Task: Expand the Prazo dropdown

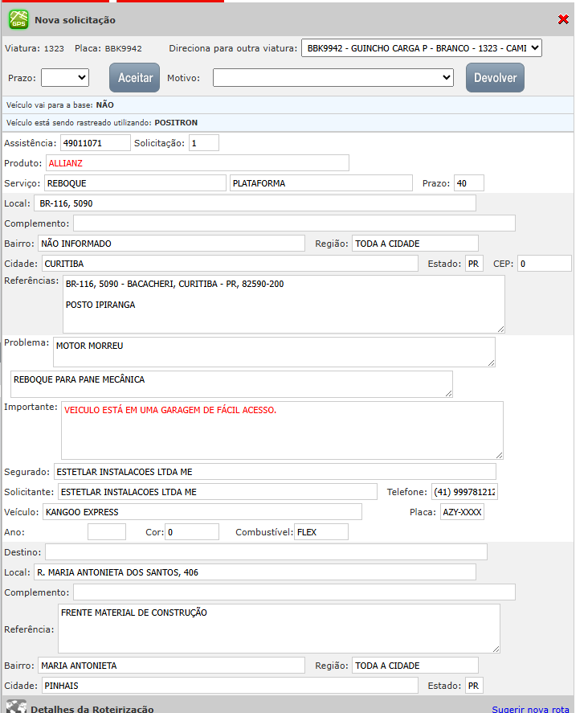Action: click(65, 77)
